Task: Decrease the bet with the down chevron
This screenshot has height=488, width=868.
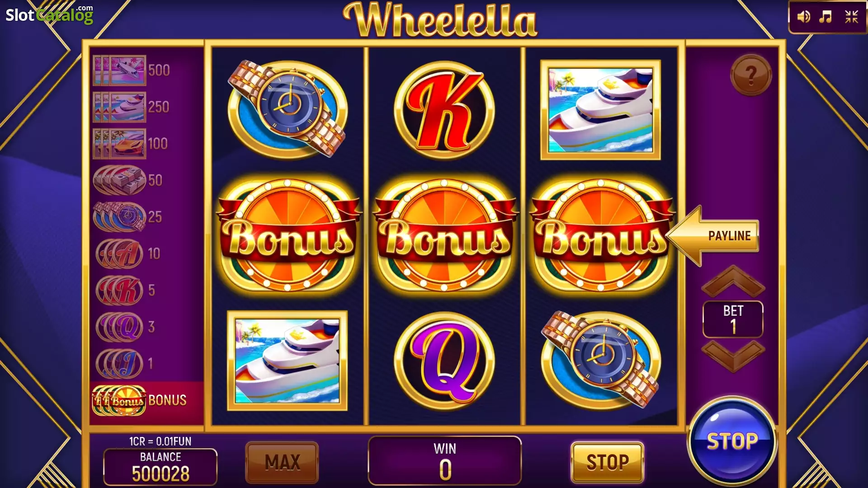Action: (x=733, y=356)
